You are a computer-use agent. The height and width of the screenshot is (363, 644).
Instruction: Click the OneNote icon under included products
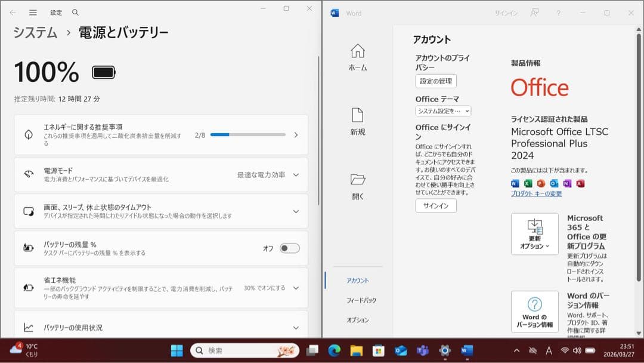coord(567,183)
